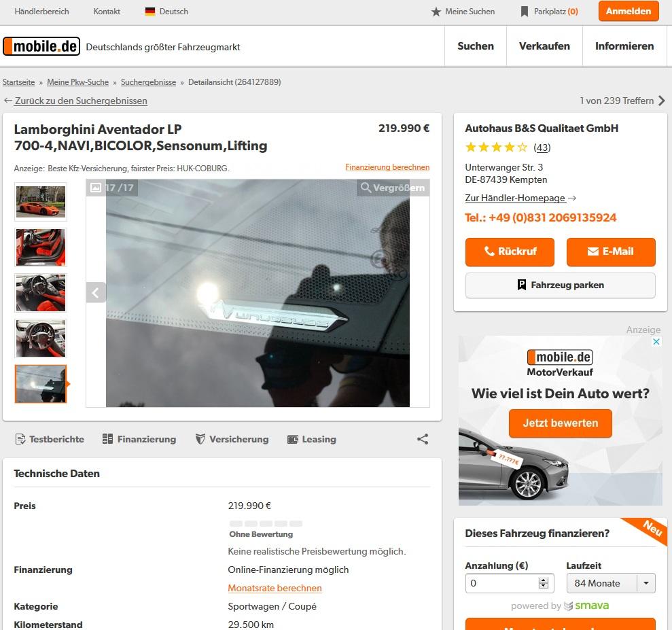The width and height of the screenshot is (672, 630).
Task: Open Parkplatz bookmark in header
Action: [x=525, y=12]
